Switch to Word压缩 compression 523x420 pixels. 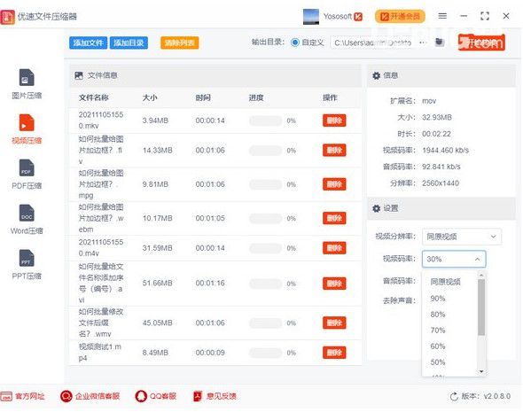(x=27, y=220)
